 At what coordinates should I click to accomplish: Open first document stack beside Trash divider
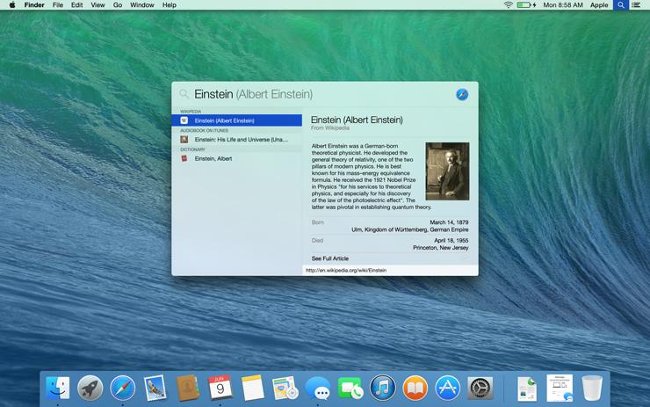(x=527, y=389)
